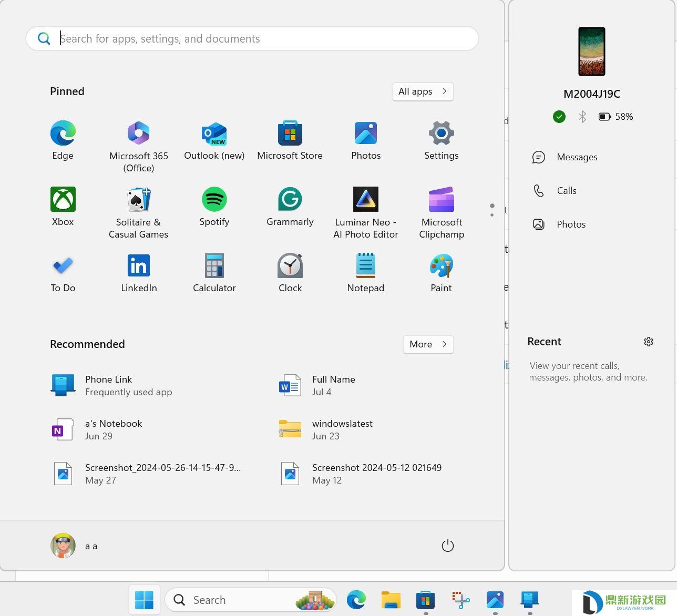Image resolution: width=677 pixels, height=616 pixels.
Task: Click the power button icon
Action: [448, 546]
